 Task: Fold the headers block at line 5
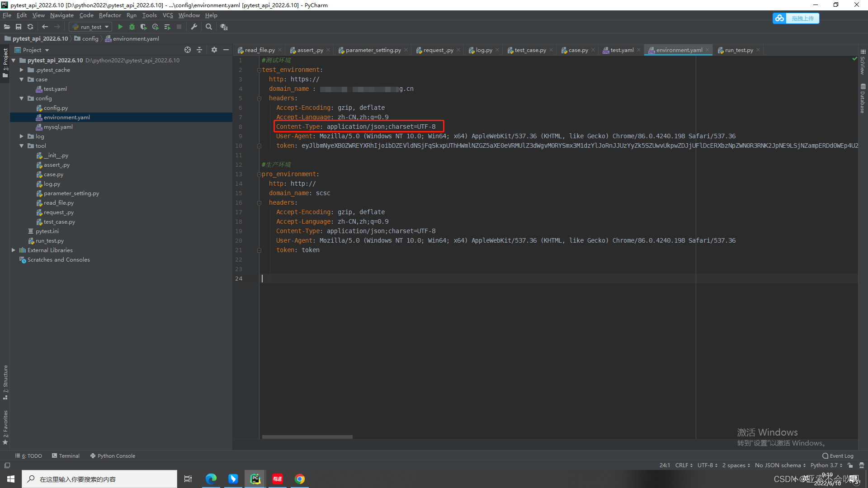tap(259, 99)
